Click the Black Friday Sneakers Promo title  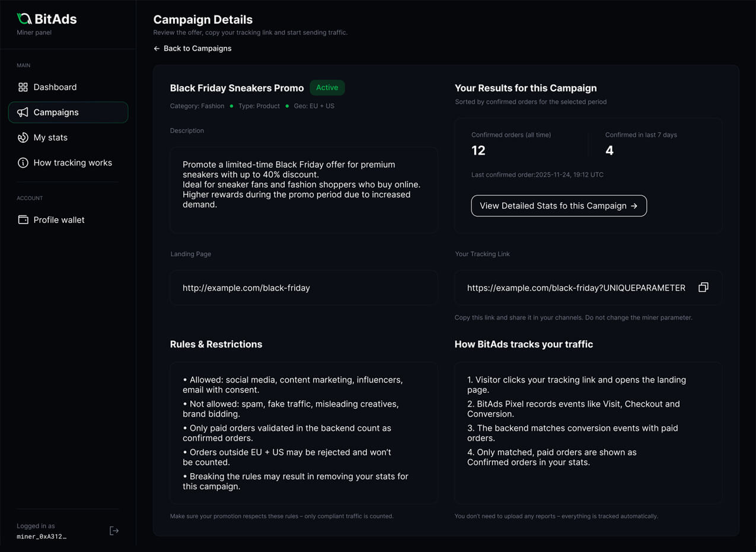click(x=237, y=88)
